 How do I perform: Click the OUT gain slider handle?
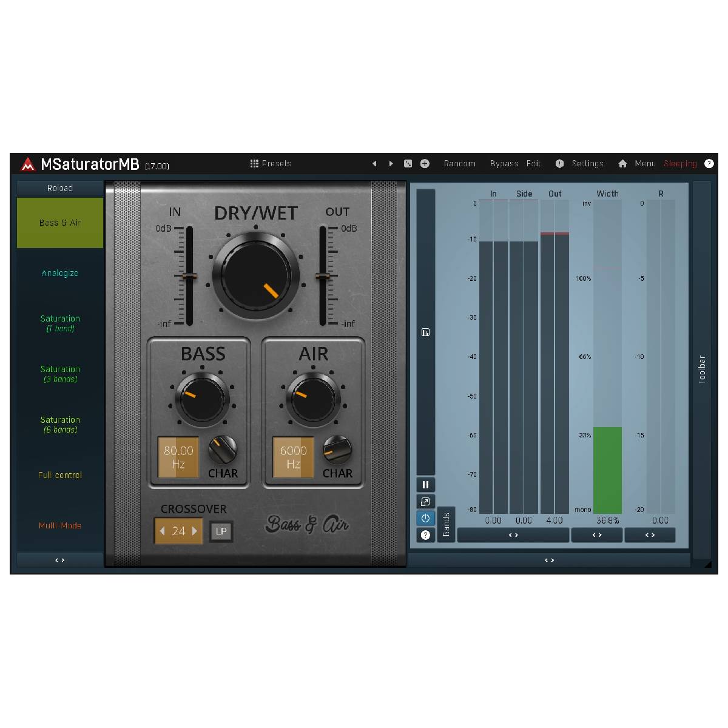(x=323, y=276)
